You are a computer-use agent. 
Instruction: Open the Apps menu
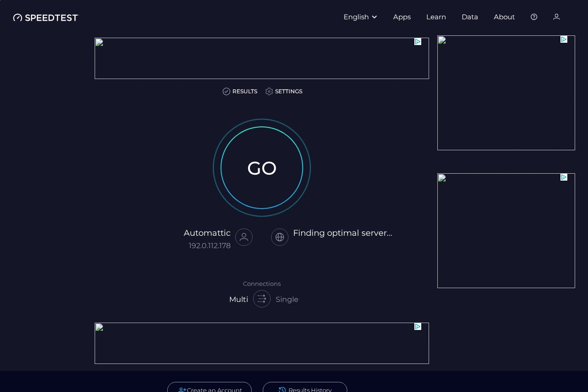pyautogui.click(x=402, y=17)
